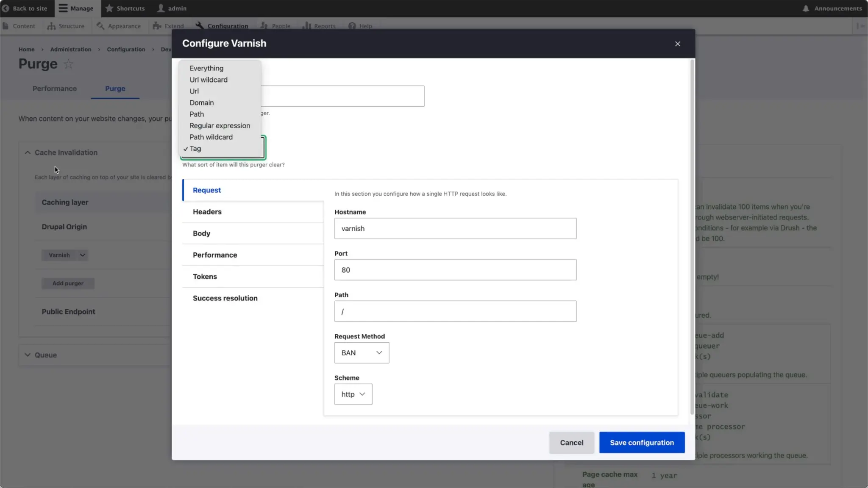Choose "Url wildcard" option in list
Screen dimensions: 868x488
pyautogui.click(x=208, y=80)
